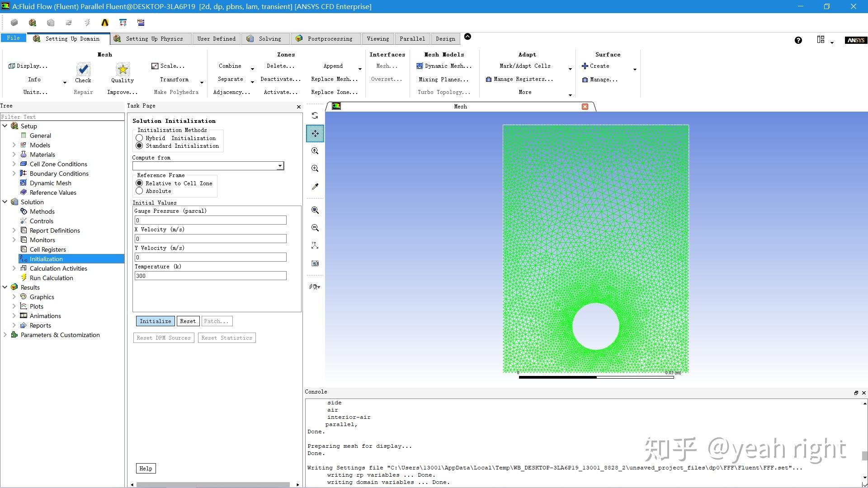Click the mesh Check icon
This screenshot has height=488, width=868.
coord(83,69)
